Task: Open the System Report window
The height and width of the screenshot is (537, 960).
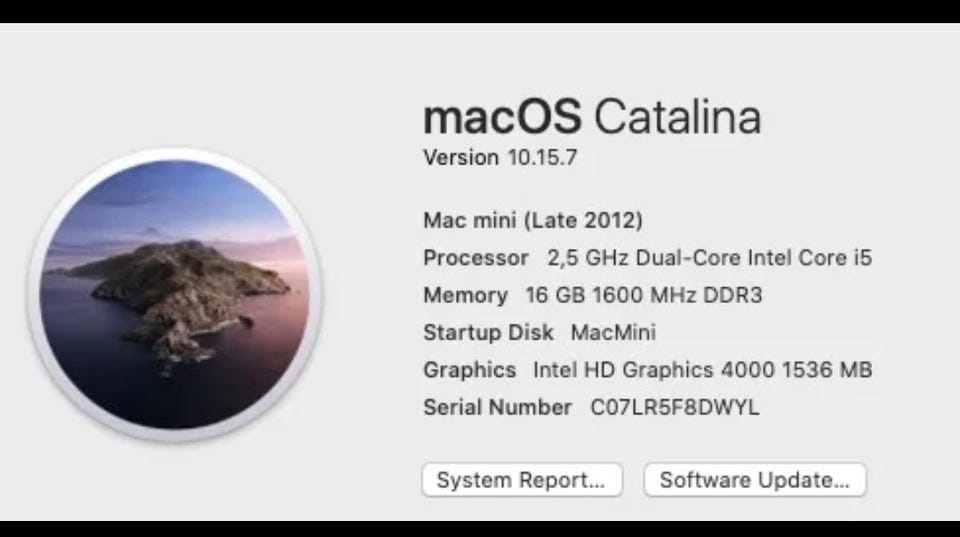Action: pyautogui.click(x=521, y=480)
